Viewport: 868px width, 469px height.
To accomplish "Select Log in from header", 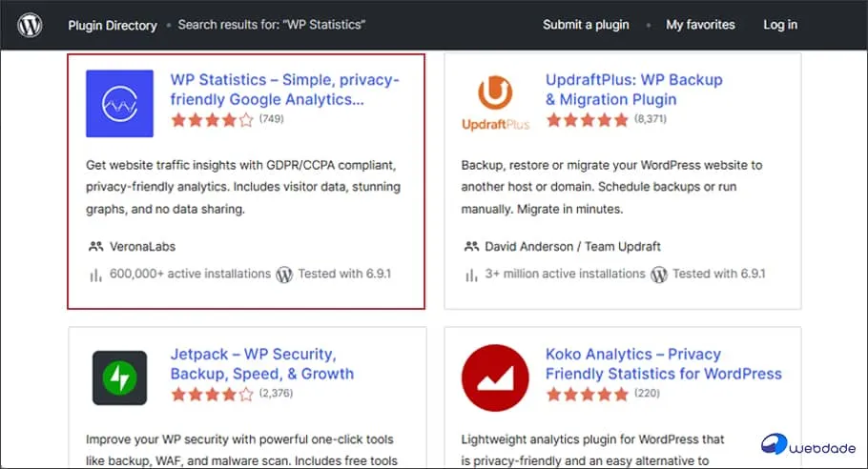I will 780,25.
